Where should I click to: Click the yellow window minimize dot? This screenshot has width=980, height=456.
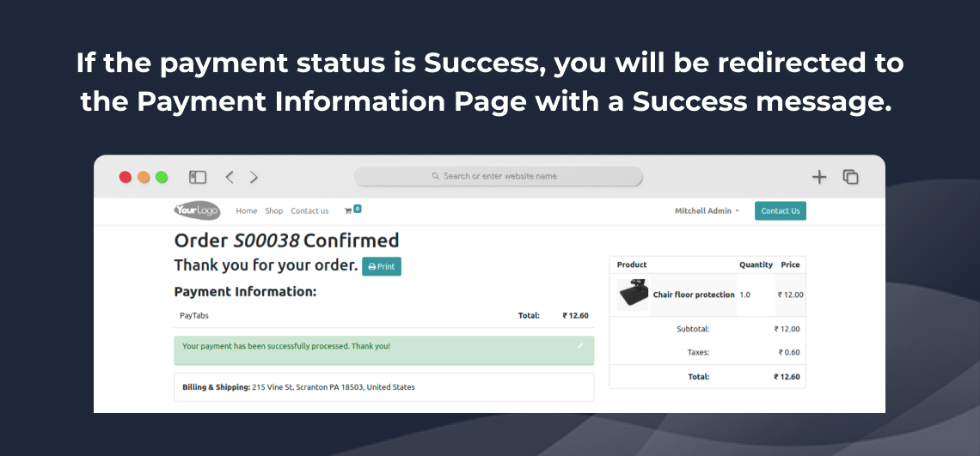click(x=144, y=178)
